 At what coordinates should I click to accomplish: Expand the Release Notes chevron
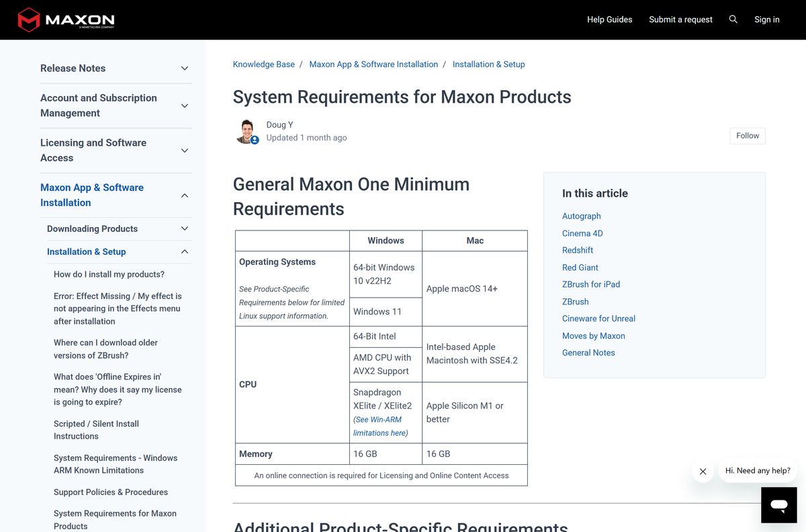pyautogui.click(x=185, y=69)
